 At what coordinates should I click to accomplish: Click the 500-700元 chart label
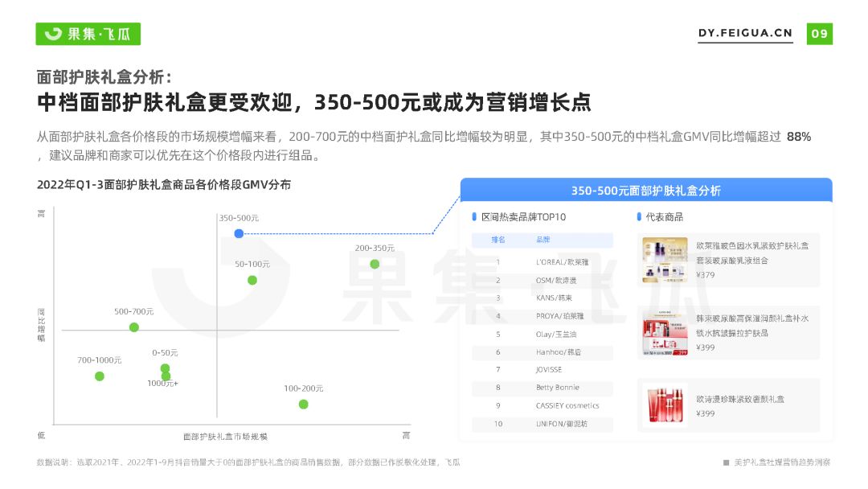pos(134,311)
